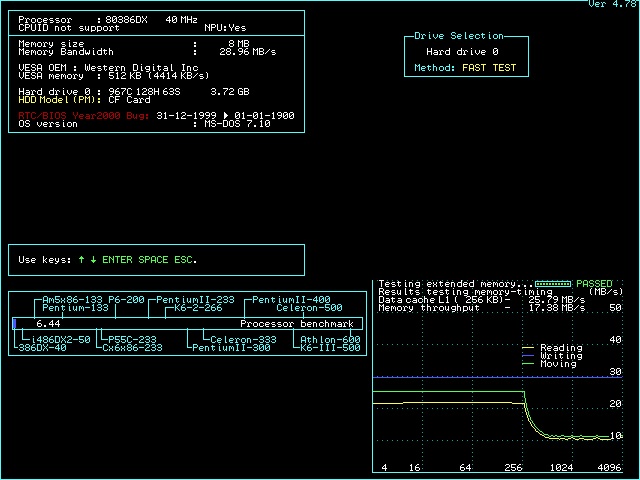Click the up arrow key hint
The width and height of the screenshot is (640, 480).
(x=80, y=260)
